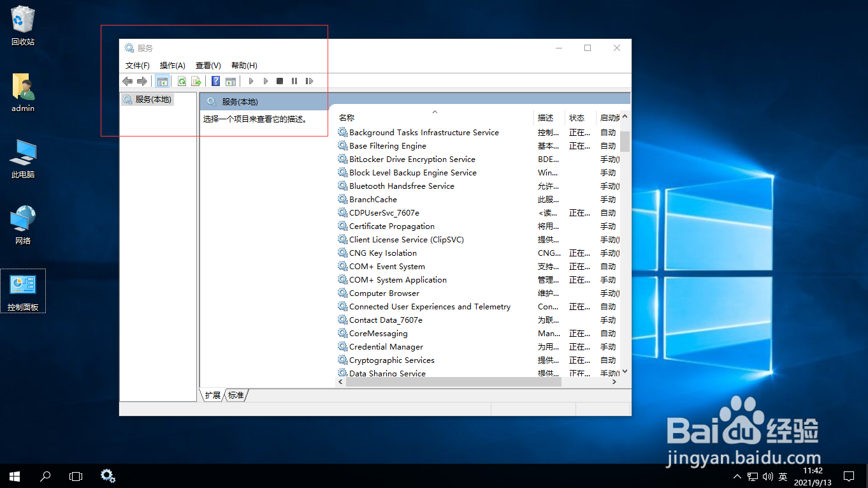Toggle the Show/Hide Console Tree toolbar icon
Screen dimensions: 868x488
point(163,81)
